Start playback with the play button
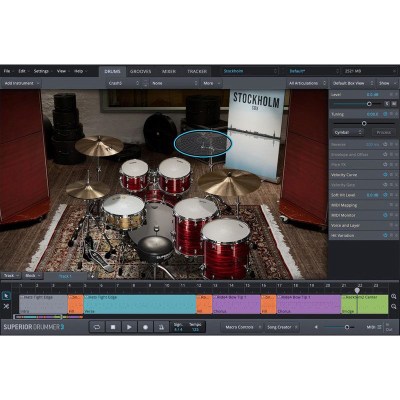 (x=129, y=327)
